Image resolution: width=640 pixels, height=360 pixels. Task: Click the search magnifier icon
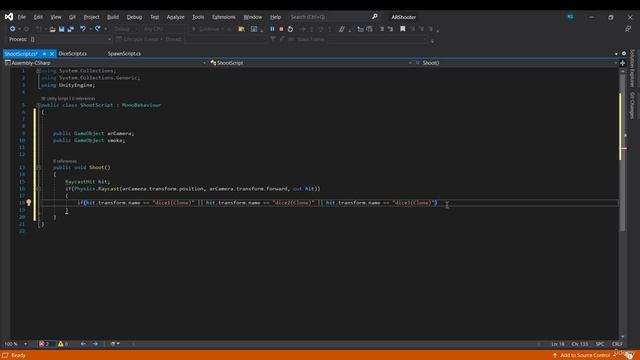pos(375,17)
